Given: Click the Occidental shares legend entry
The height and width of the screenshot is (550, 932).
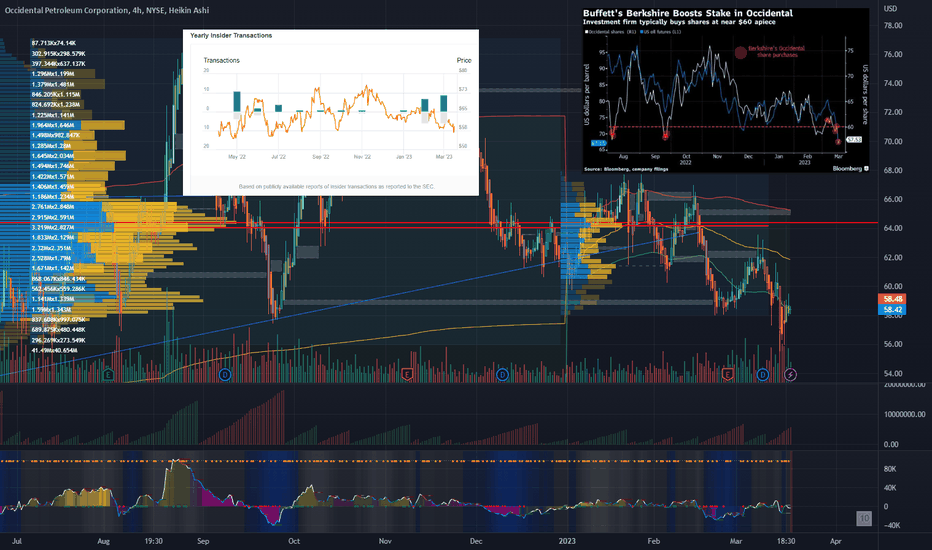Looking at the screenshot, I should 610,32.
